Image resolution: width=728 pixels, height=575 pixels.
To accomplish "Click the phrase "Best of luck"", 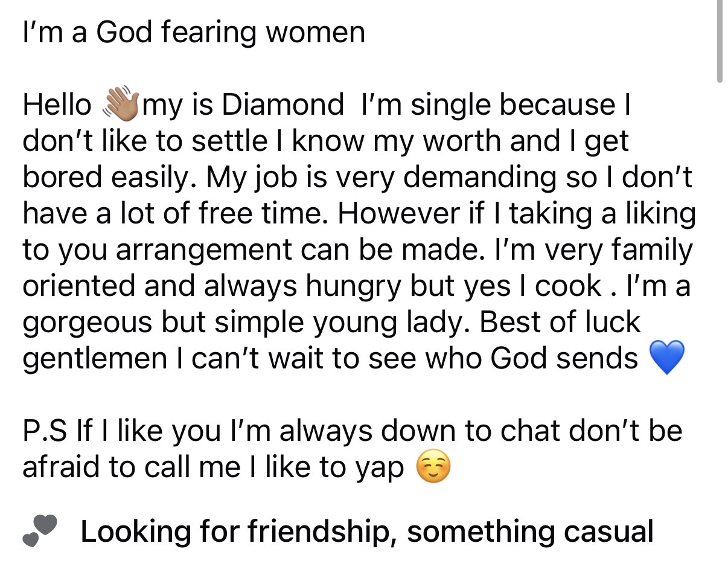I will coord(560,322).
